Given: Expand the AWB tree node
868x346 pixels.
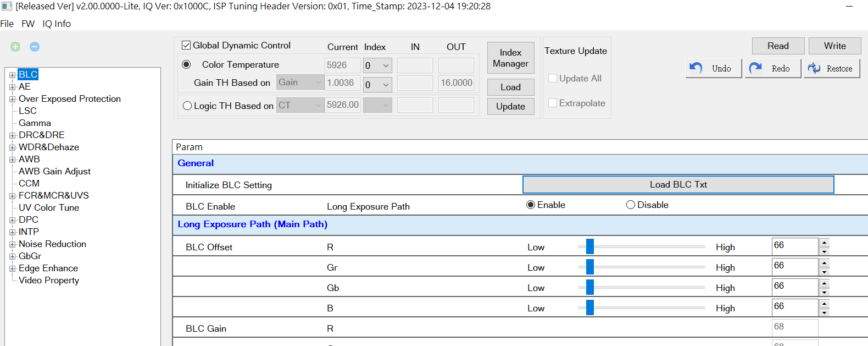Looking at the screenshot, I should point(12,160).
